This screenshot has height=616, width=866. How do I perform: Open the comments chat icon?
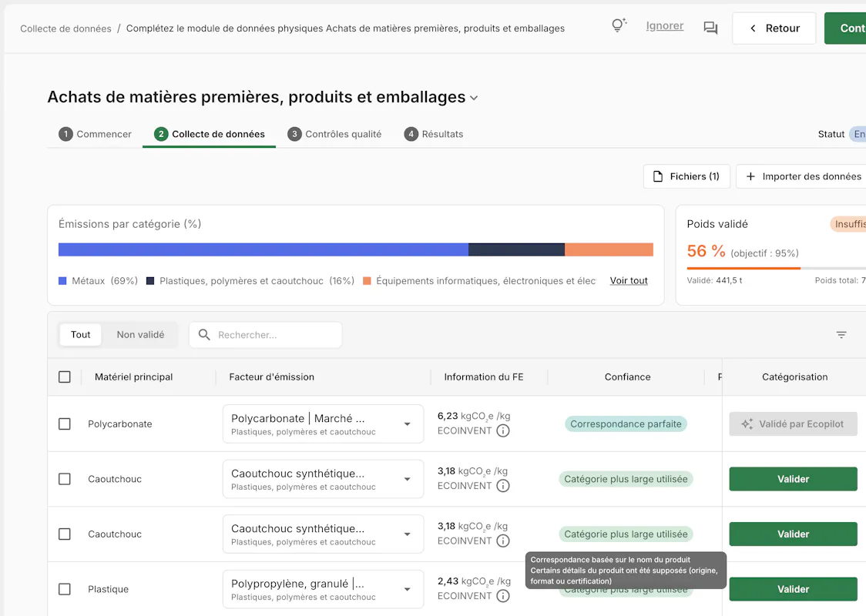(710, 28)
